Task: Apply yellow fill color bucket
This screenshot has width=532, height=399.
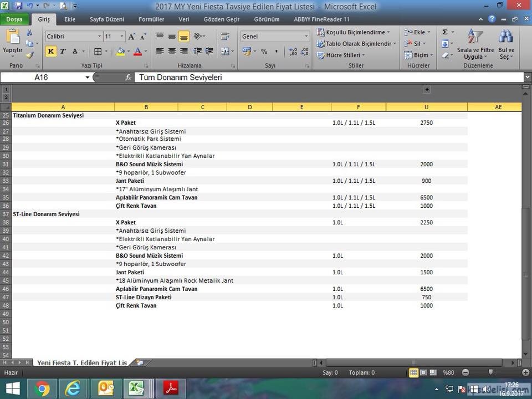Action: coord(120,52)
